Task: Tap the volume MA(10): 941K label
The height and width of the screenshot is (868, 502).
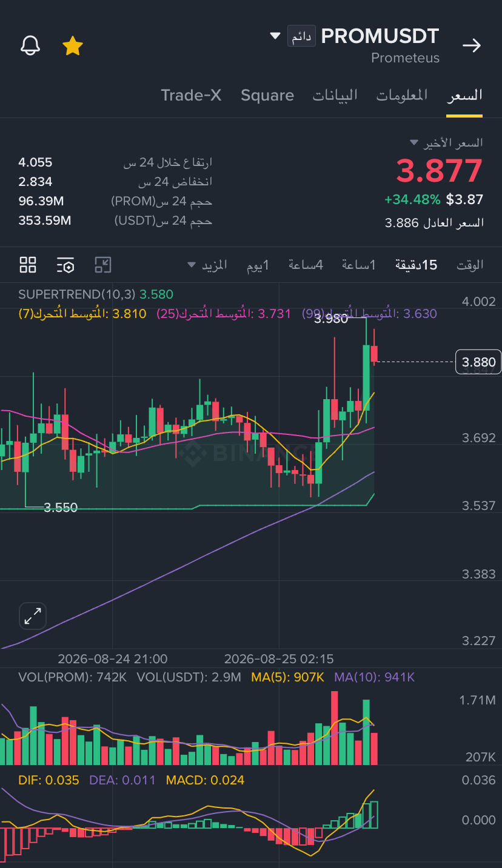Action: (374, 677)
